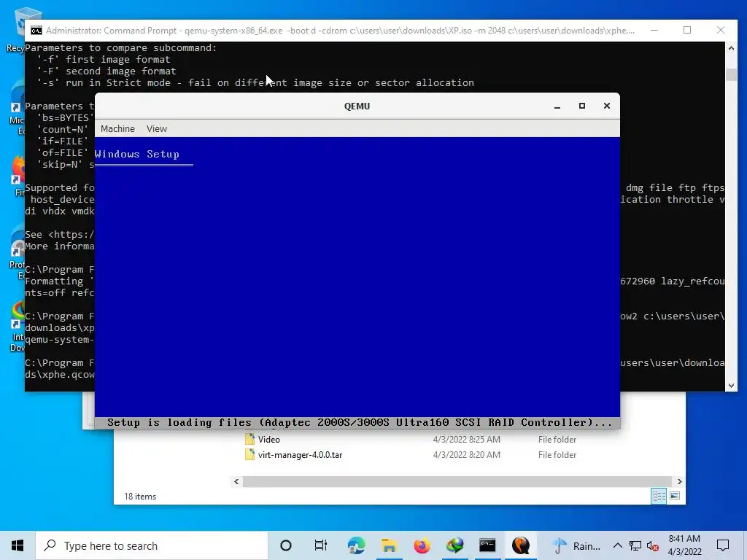Open the Machine menu in QEMU
747x560 pixels.
117,128
